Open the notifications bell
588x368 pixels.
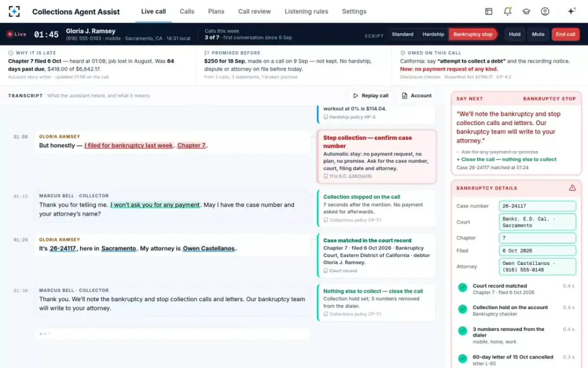coord(508,11)
